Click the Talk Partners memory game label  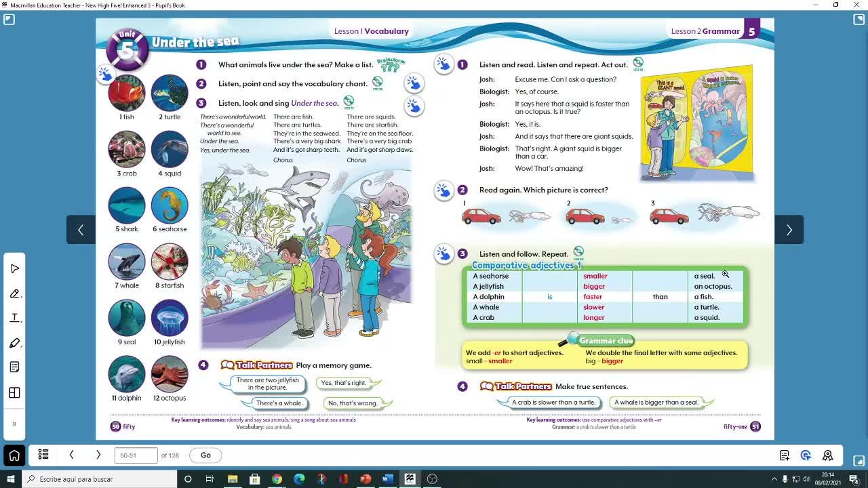click(x=257, y=365)
